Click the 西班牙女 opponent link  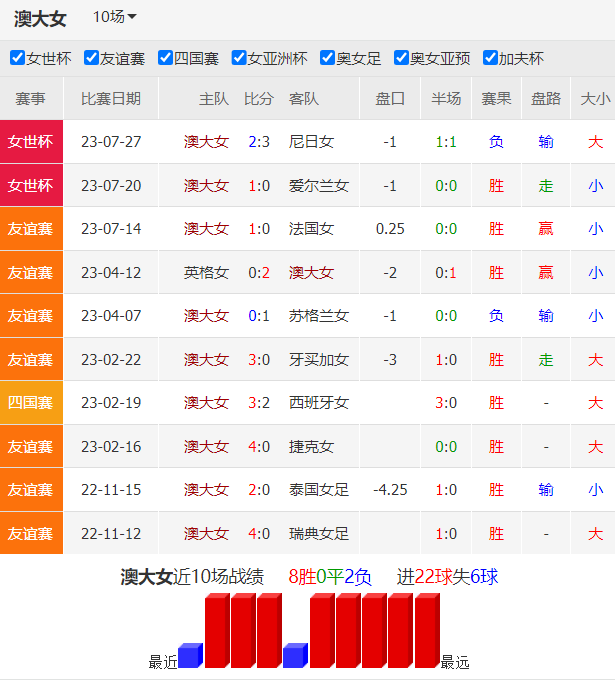[x=318, y=403]
